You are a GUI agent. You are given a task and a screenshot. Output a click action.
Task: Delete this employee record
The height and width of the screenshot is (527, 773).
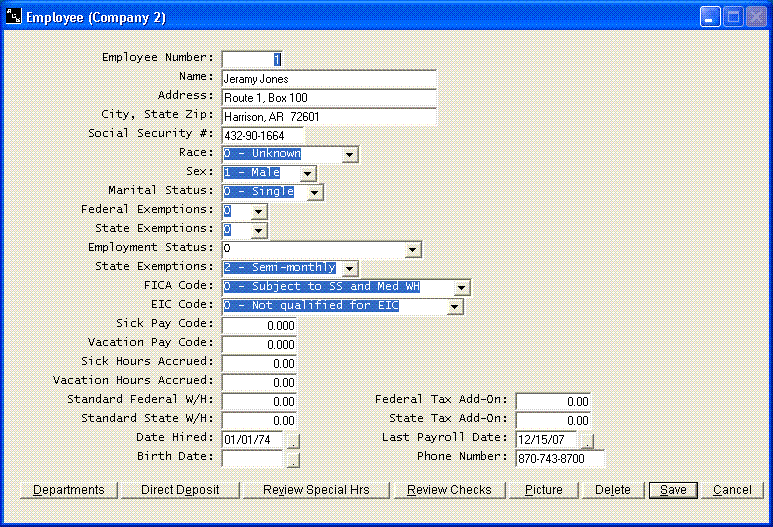click(613, 490)
